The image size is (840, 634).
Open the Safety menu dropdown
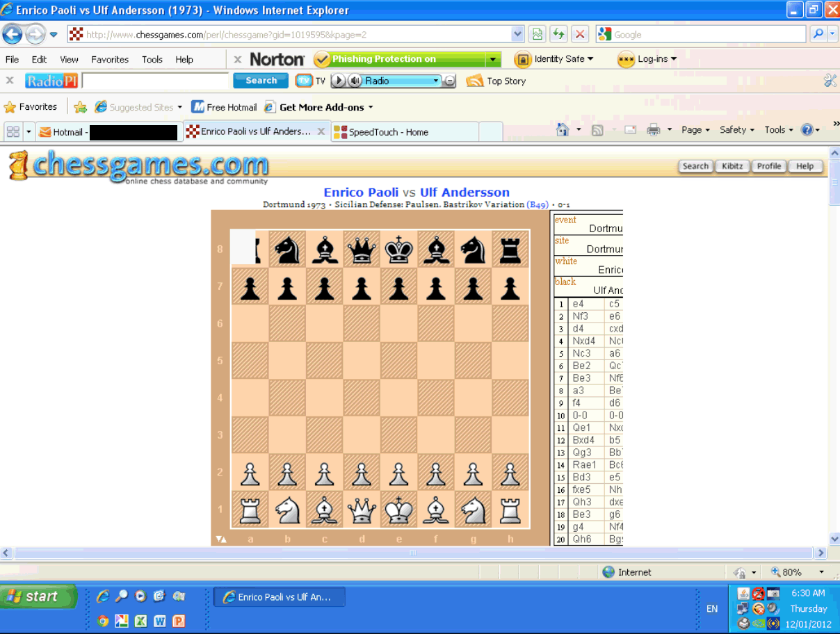[x=737, y=130]
